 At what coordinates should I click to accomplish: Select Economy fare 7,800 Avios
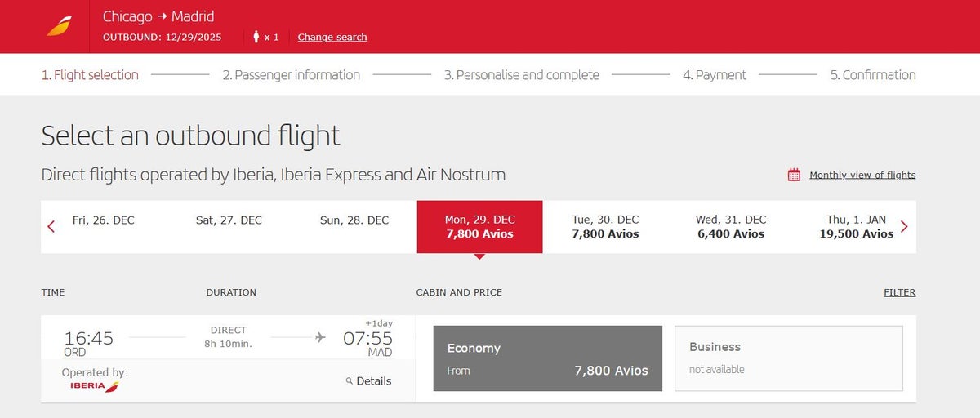point(547,358)
